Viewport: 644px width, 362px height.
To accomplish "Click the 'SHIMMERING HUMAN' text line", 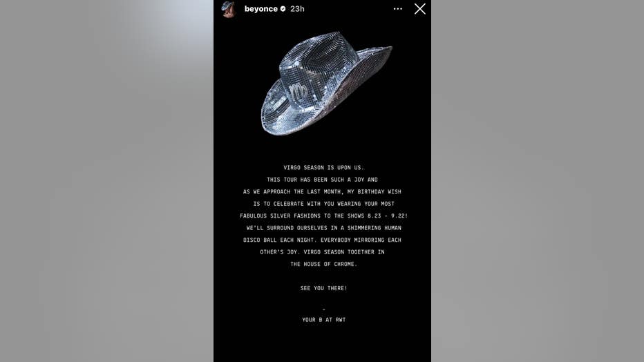I will pos(323,228).
